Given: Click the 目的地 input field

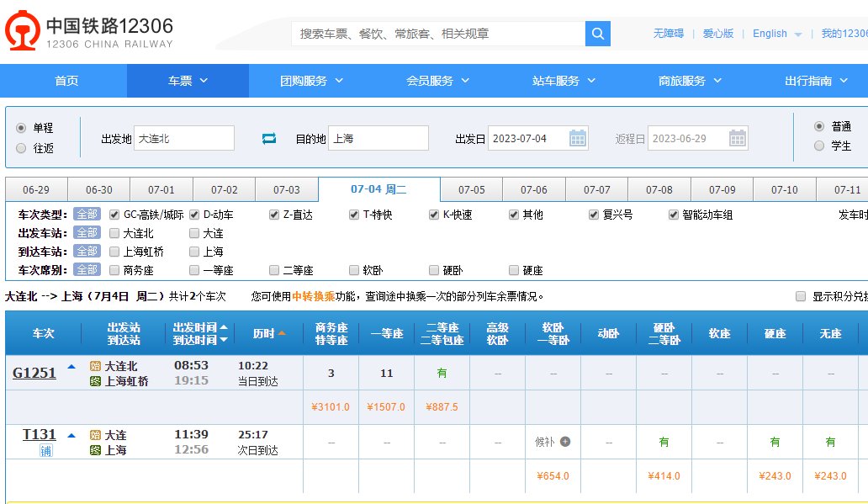Looking at the screenshot, I should point(378,138).
